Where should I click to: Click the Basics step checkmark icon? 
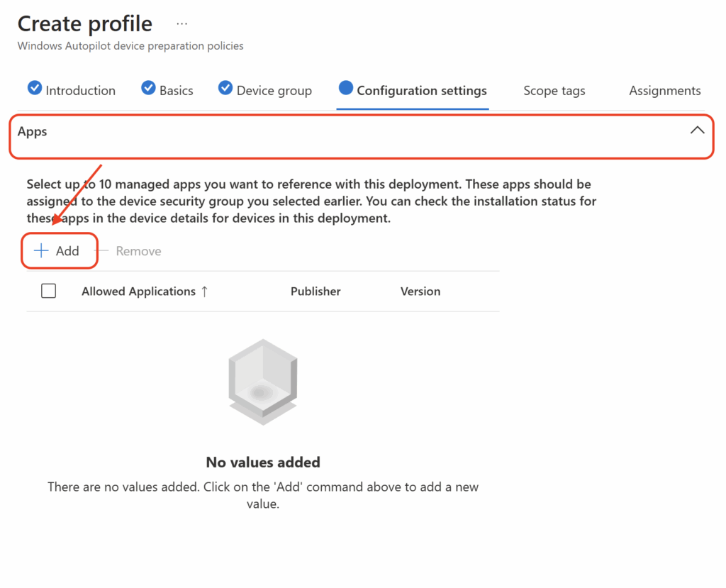pyautogui.click(x=148, y=87)
